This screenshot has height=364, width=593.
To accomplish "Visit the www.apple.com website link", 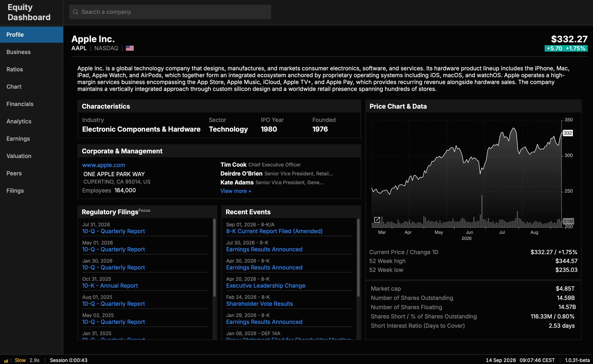I will [x=104, y=165].
